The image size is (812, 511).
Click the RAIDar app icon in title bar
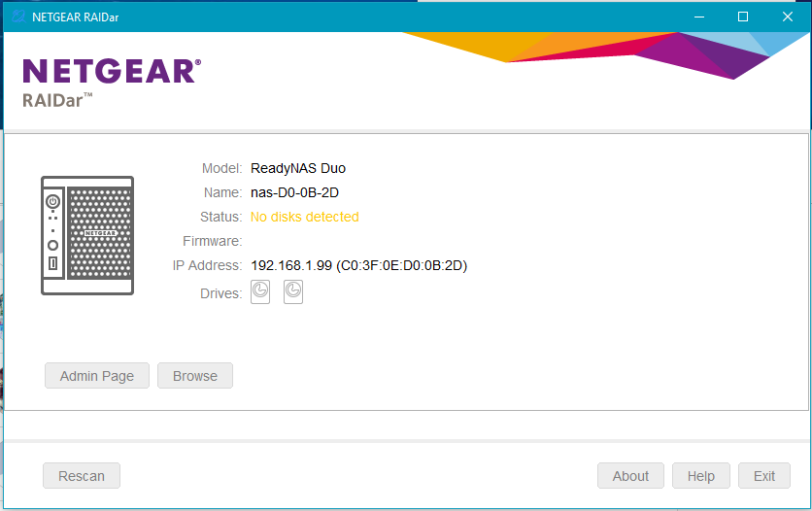18,17
